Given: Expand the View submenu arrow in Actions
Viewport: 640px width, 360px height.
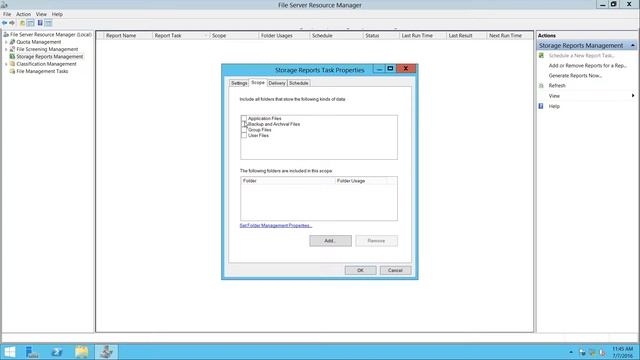Looking at the screenshot, I should click(633, 96).
